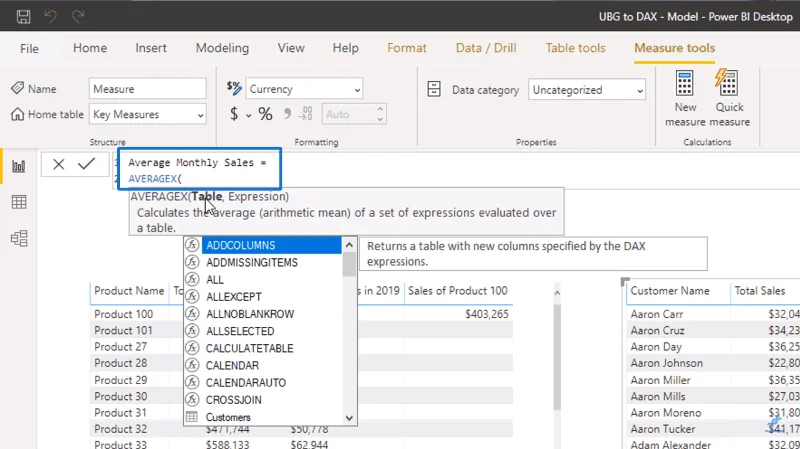Click the Quick measure icon
This screenshot has width=800, height=449.
point(729,99)
